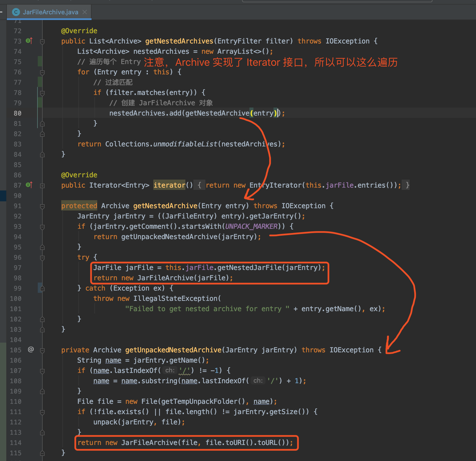Collapse the for loop fold at line 76
The image size is (476, 461).
(42, 73)
